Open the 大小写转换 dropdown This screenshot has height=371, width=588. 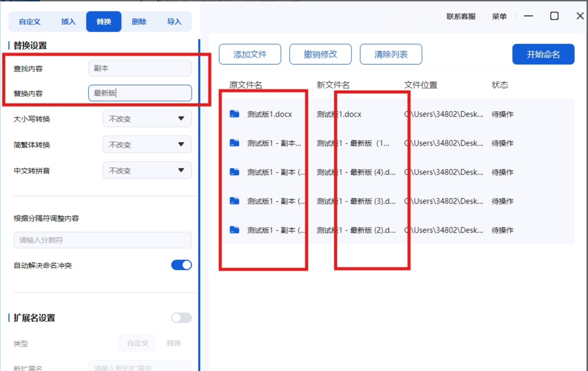(x=147, y=119)
